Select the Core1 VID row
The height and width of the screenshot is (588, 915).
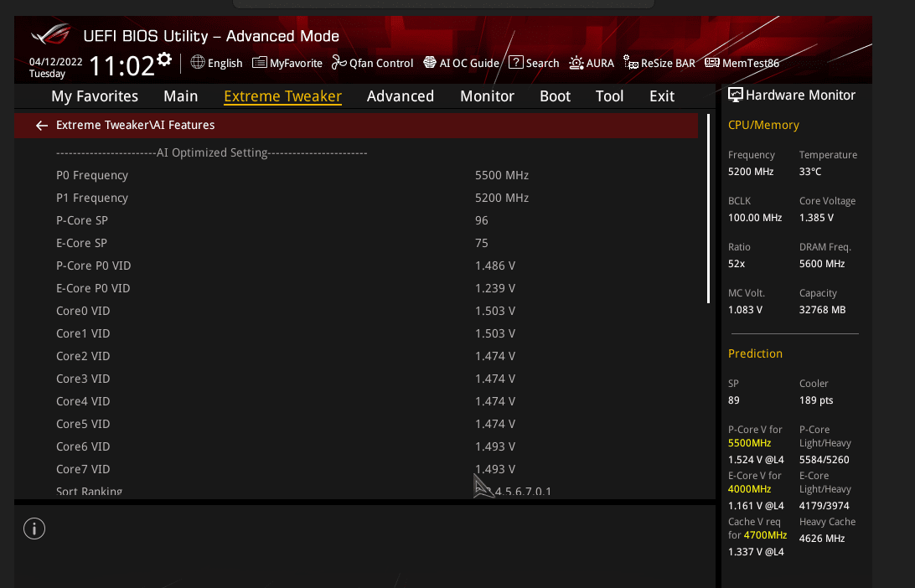[x=356, y=333]
